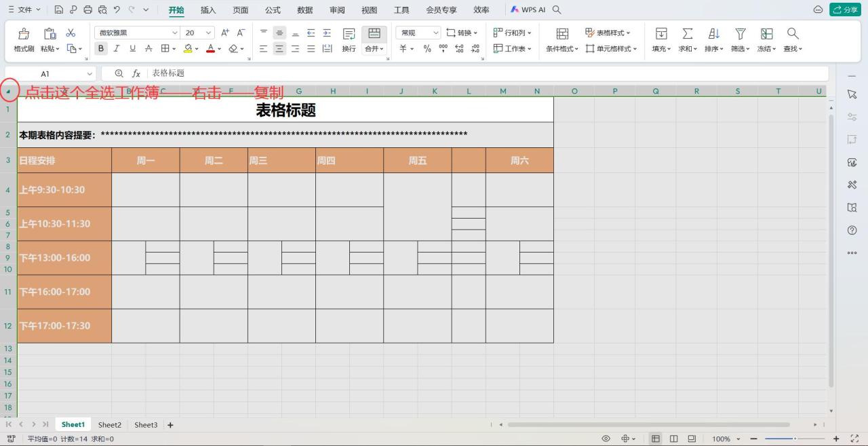Toggle top vertical alignment
Viewport: 868px width, 446px height.
coord(264,33)
